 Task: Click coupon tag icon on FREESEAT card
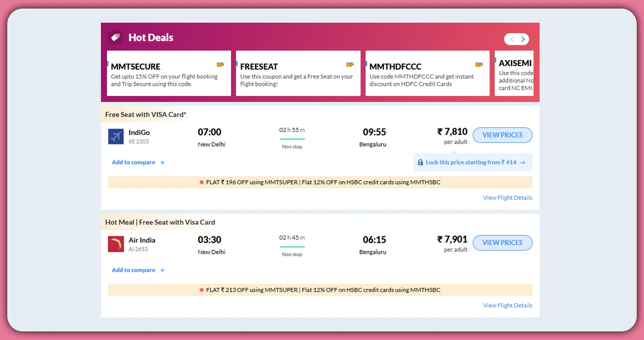tap(350, 65)
